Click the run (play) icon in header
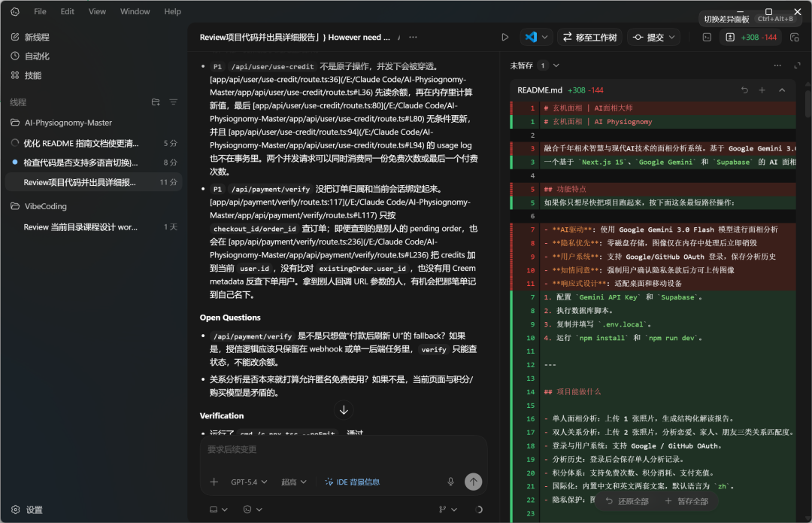Screen dimensions: 812x523 (x=505, y=37)
